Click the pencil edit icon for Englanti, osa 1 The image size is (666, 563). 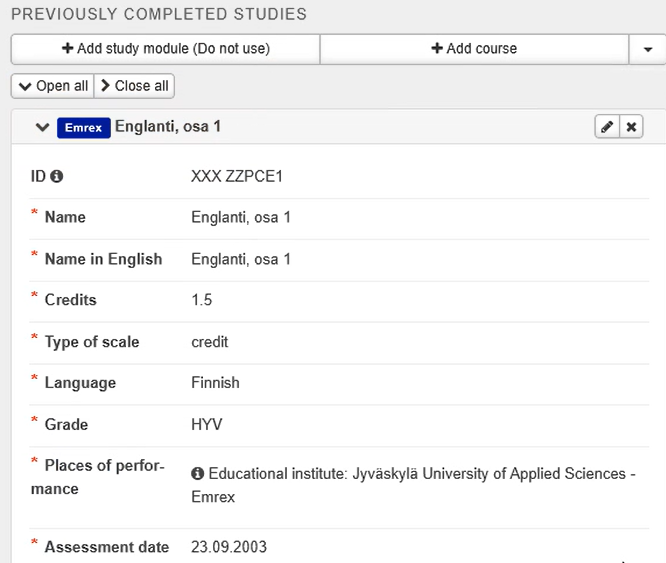[606, 127]
